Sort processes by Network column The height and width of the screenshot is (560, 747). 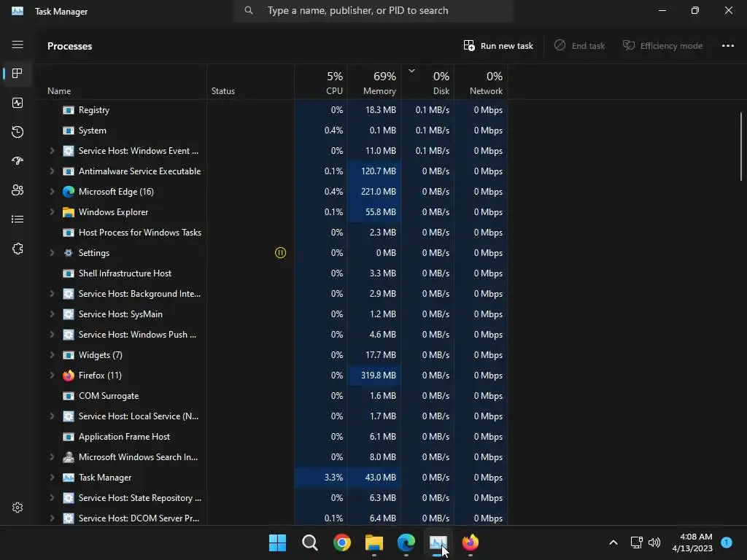pyautogui.click(x=481, y=82)
